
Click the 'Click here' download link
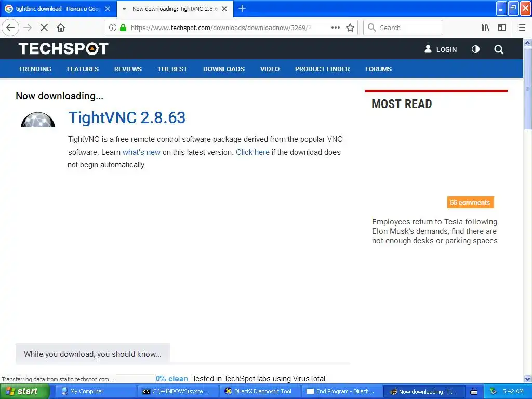coord(252,152)
